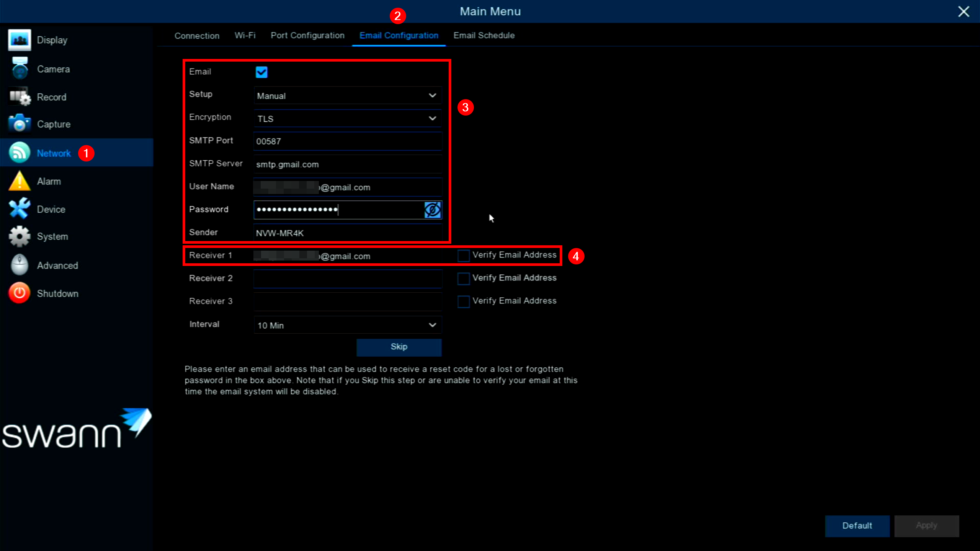980x551 pixels.
Task: Click the Shutdown power icon
Action: point(19,293)
